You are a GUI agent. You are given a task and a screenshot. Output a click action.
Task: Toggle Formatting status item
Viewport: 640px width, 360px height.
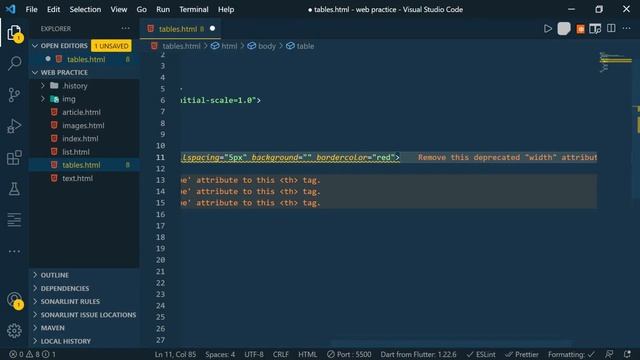[571, 354]
